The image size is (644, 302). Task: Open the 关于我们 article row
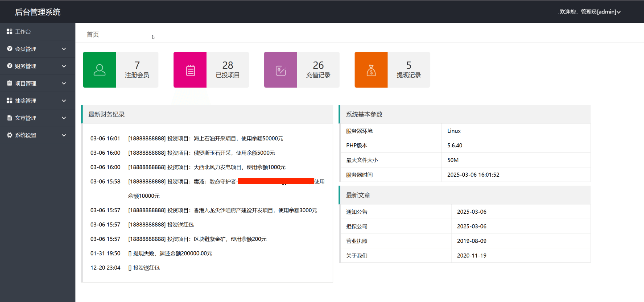356,255
